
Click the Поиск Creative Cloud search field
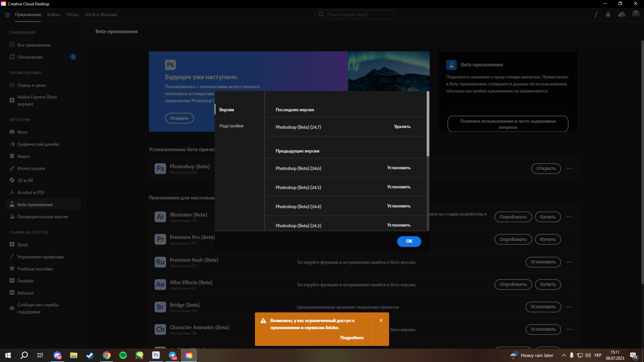355,14
